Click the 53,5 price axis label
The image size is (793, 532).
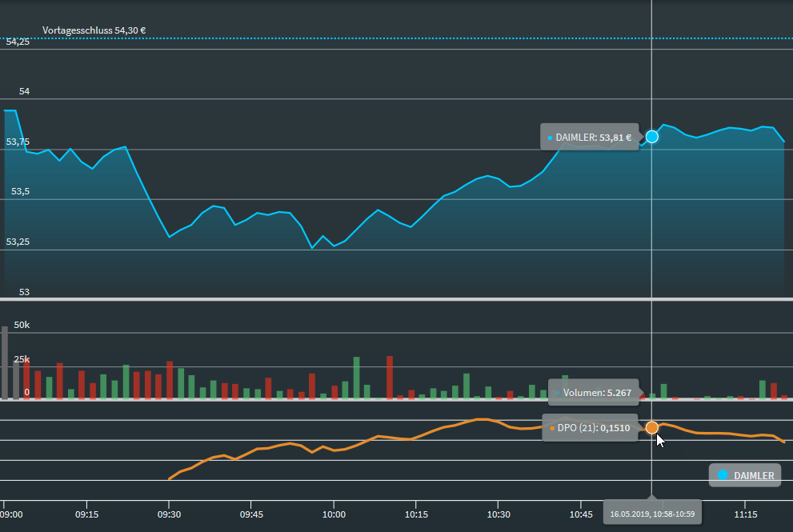click(18, 192)
